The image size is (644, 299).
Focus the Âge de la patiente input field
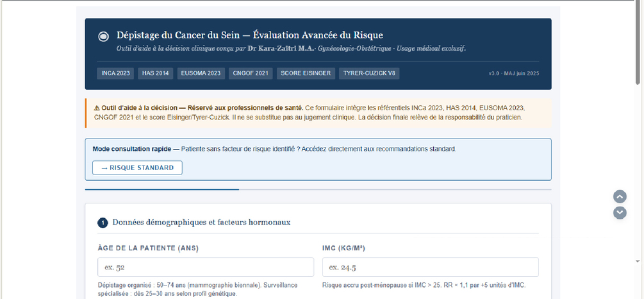(x=206, y=268)
